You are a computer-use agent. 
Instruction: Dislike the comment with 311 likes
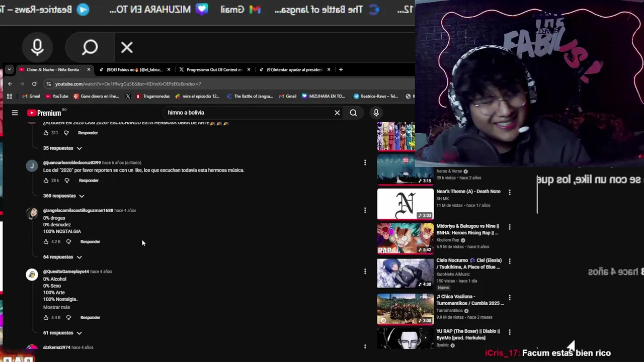click(66, 133)
